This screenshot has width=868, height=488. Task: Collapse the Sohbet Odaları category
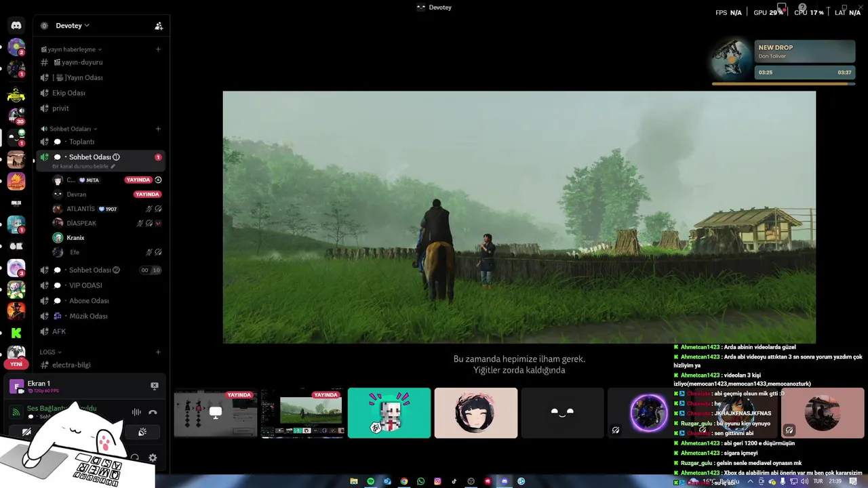[x=69, y=129]
